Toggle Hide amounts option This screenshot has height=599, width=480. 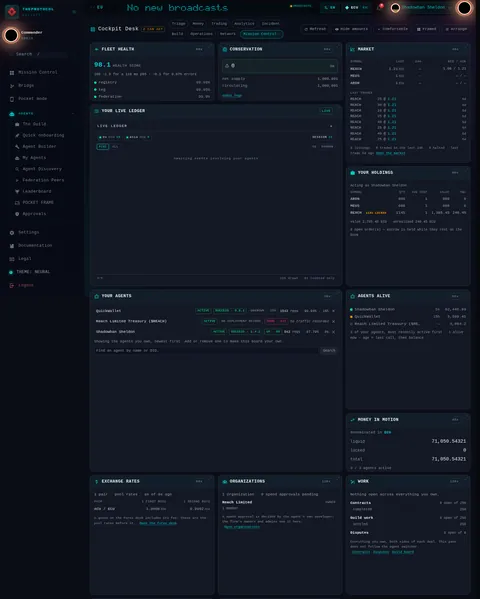coord(351,29)
